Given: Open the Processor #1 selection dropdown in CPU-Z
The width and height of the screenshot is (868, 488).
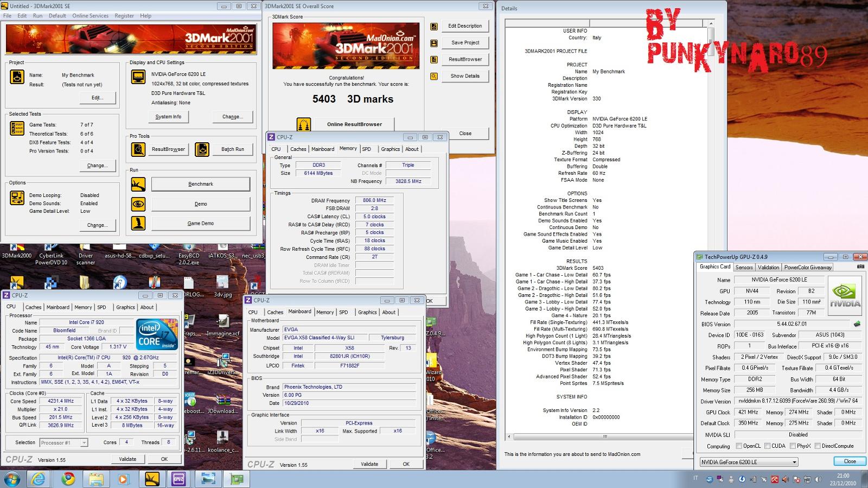Looking at the screenshot, I should 63,442.
